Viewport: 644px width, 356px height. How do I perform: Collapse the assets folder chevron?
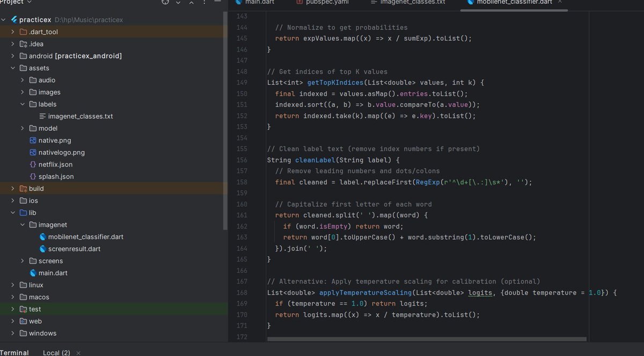tap(13, 68)
